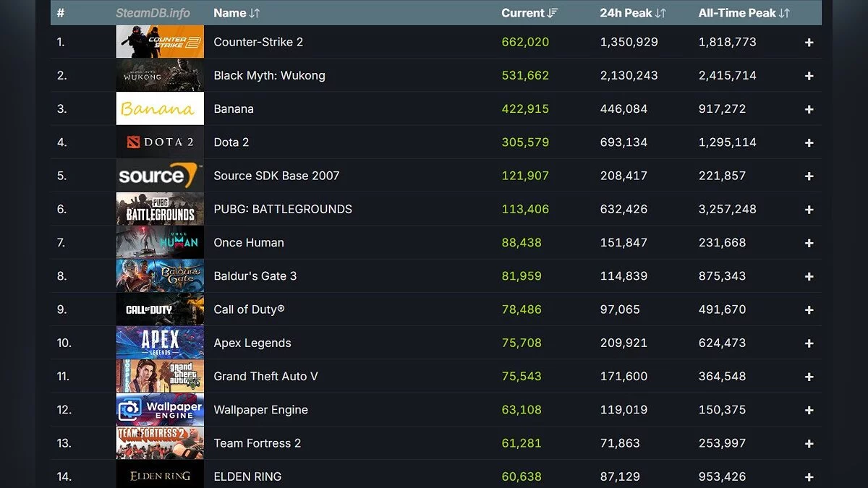Screen dimensions: 868x488
Task: Expand the Baldur's Gate 3 row plus icon
Action: tap(809, 276)
